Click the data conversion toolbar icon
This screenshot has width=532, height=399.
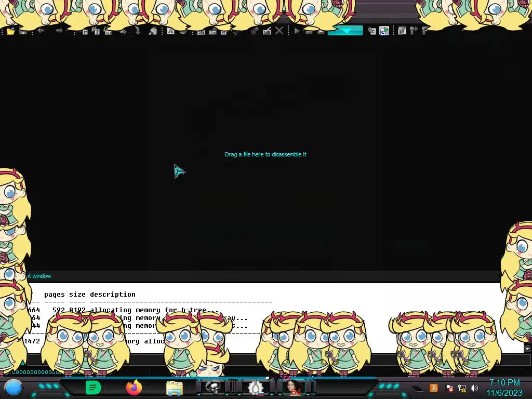(212, 32)
